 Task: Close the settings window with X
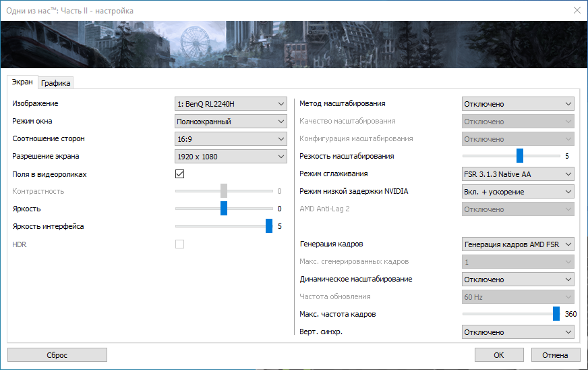[577, 11]
